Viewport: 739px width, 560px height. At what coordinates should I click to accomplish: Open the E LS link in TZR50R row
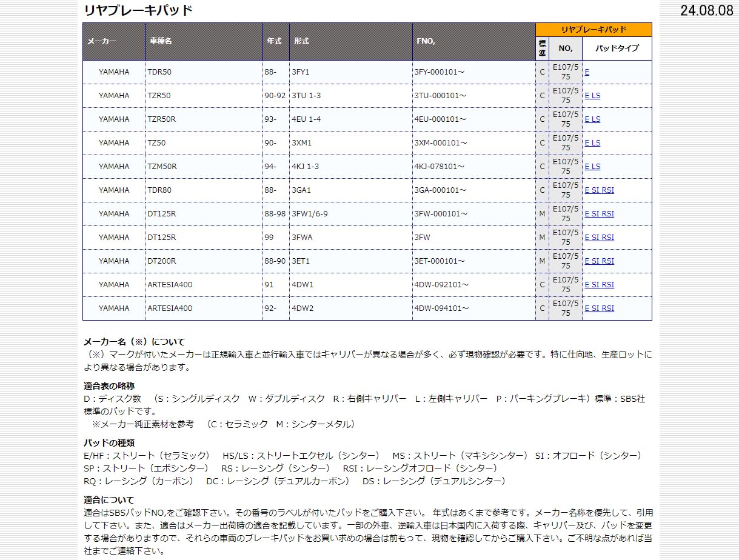click(592, 119)
